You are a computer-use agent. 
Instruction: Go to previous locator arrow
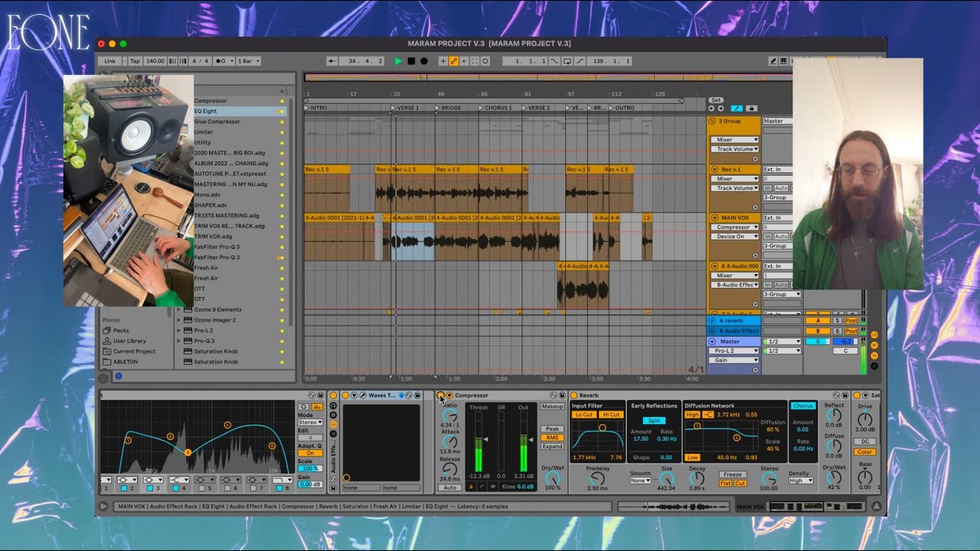711,109
